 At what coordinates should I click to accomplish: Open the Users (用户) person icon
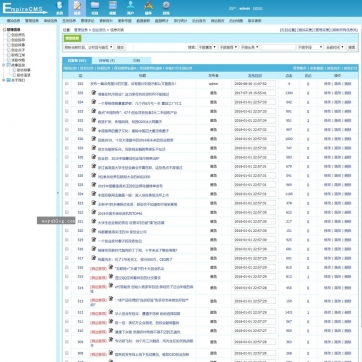click(x=130, y=8)
